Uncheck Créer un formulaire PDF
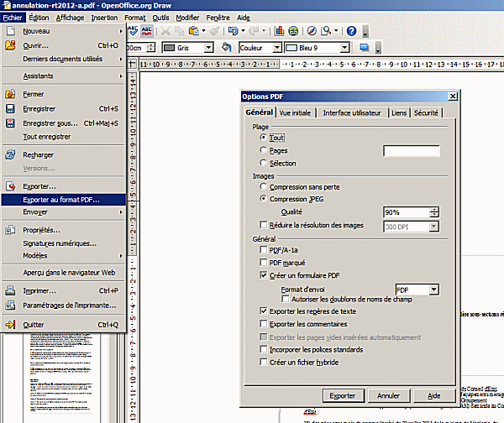 point(263,275)
